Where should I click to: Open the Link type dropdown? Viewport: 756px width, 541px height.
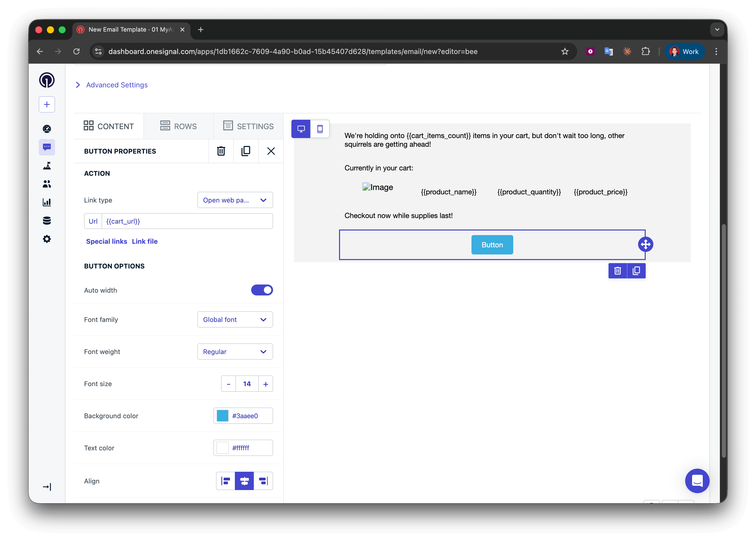click(x=235, y=200)
